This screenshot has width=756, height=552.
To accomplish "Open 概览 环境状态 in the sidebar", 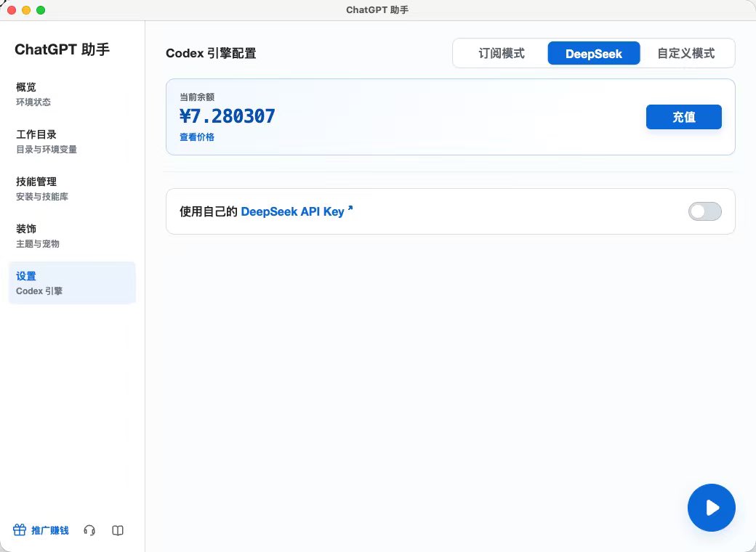I will pyautogui.click(x=72, y=94).
